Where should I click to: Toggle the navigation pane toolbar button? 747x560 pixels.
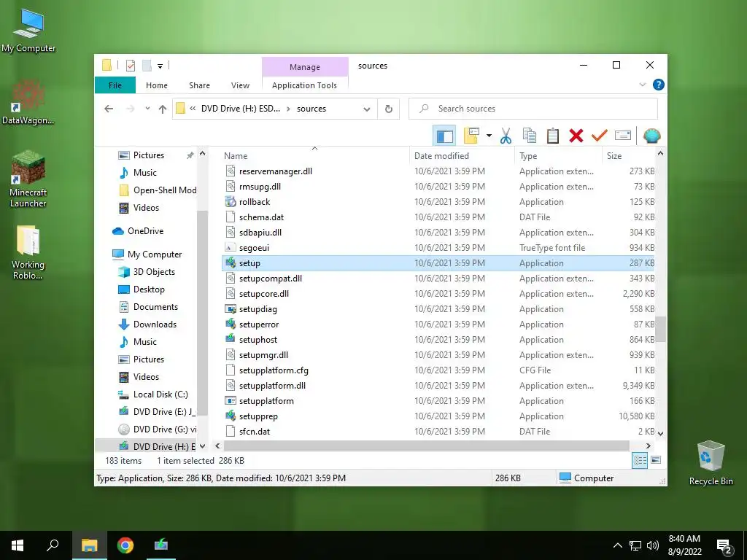[444, 136]
